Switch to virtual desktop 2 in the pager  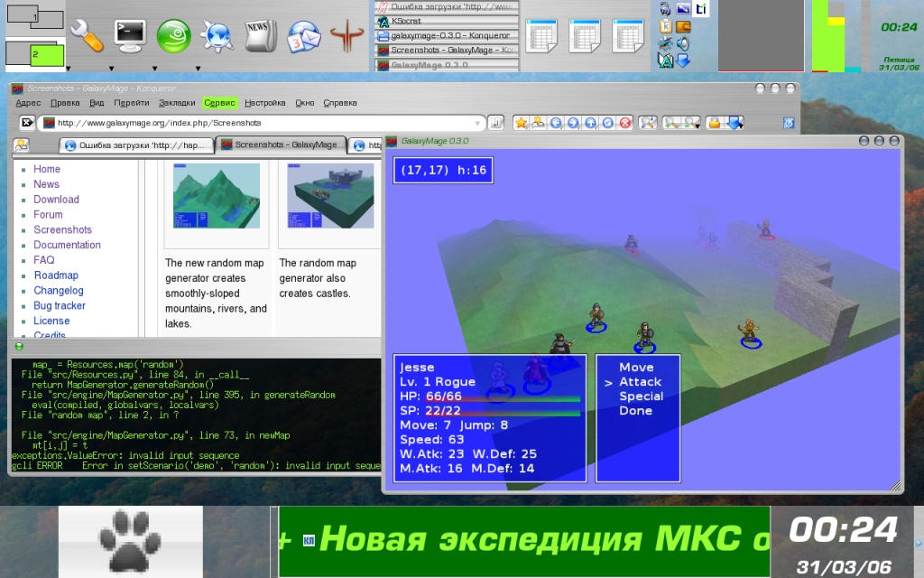35,54
